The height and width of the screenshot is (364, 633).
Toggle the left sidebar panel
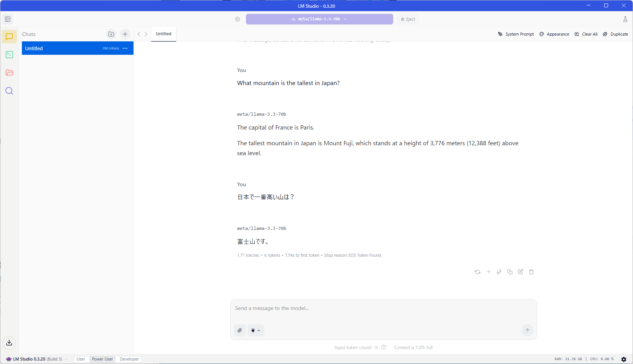[8, 19]
